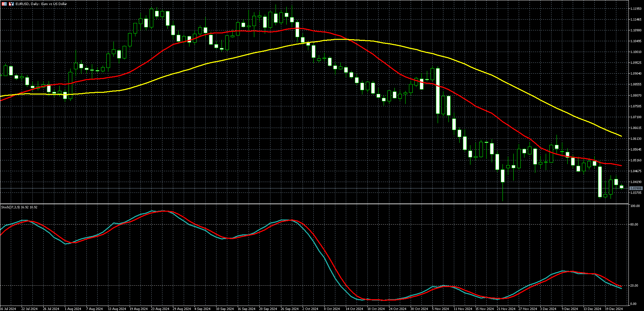Click the 5 Nov 2024 date label
The height and width of the screenshot is (311, 644).
coord(440,309)
